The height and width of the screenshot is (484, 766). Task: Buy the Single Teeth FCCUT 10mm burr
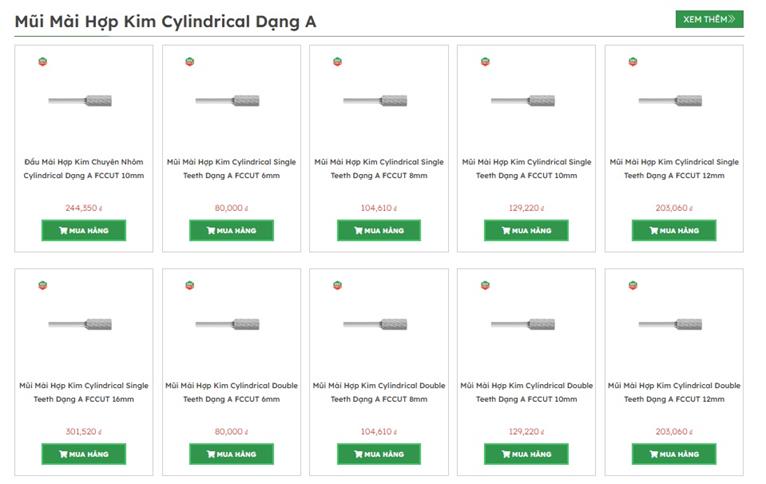(526, 230)
